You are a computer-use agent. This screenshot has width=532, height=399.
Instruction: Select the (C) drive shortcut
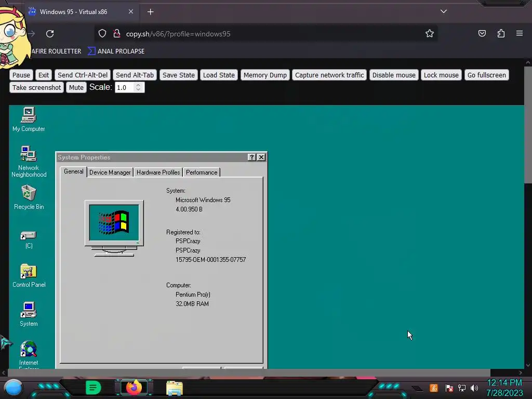click(x=29, y=240)
